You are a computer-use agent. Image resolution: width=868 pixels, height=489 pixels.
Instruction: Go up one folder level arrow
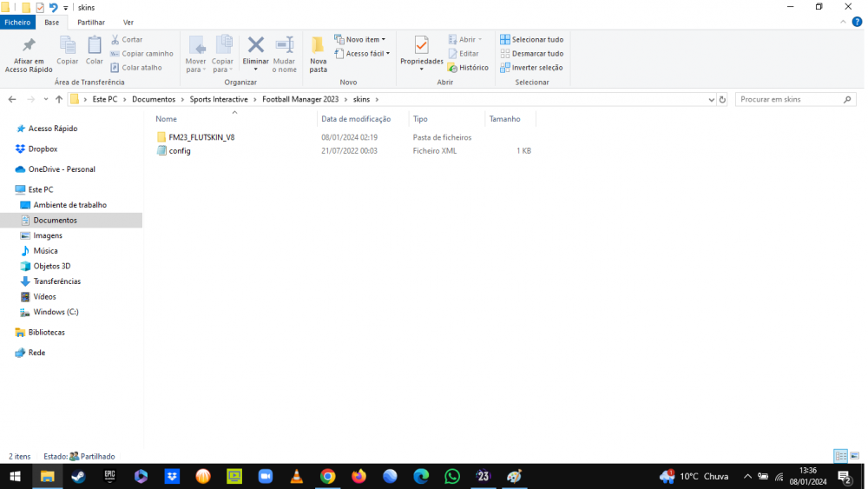pos(59,100)
